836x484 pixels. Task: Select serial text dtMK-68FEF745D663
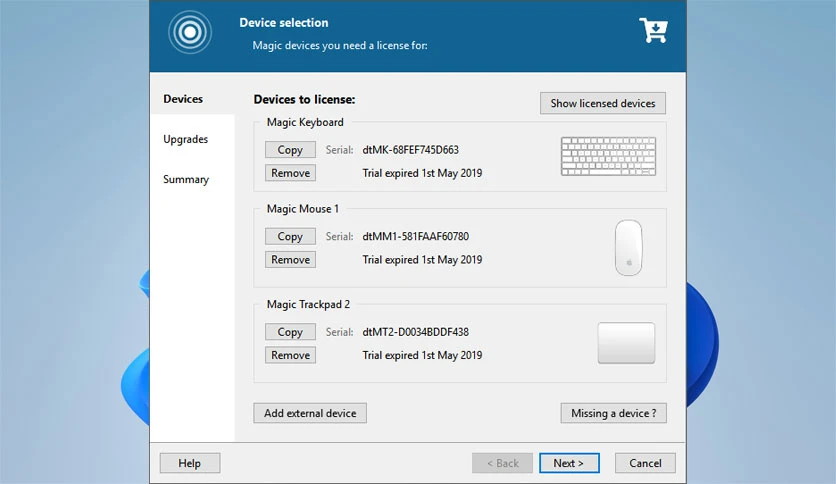point(411,150)
